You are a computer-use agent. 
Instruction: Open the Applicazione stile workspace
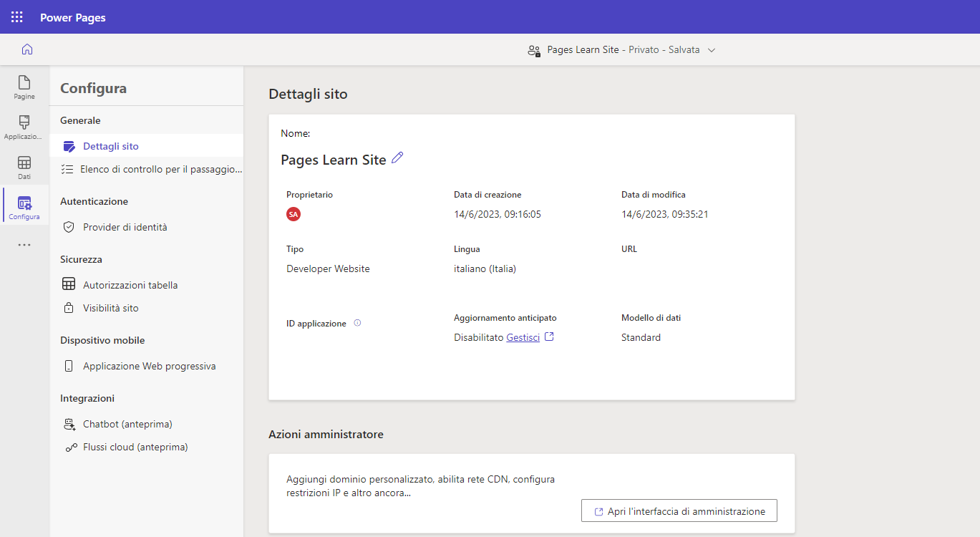click(x=24, y=127)
